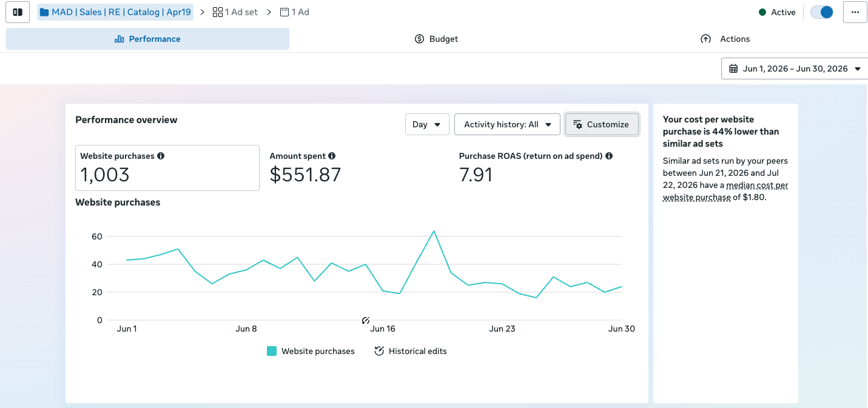This screenshot has height=408, width=868.
Task: Go to the 1 Ad set breadcrumb
Action: coord(235,12)
